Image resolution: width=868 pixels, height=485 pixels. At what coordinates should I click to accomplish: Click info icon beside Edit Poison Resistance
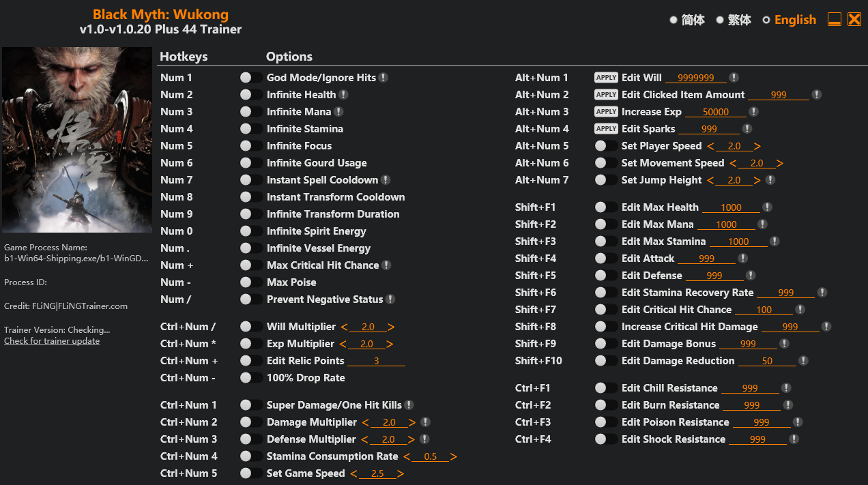798,422
